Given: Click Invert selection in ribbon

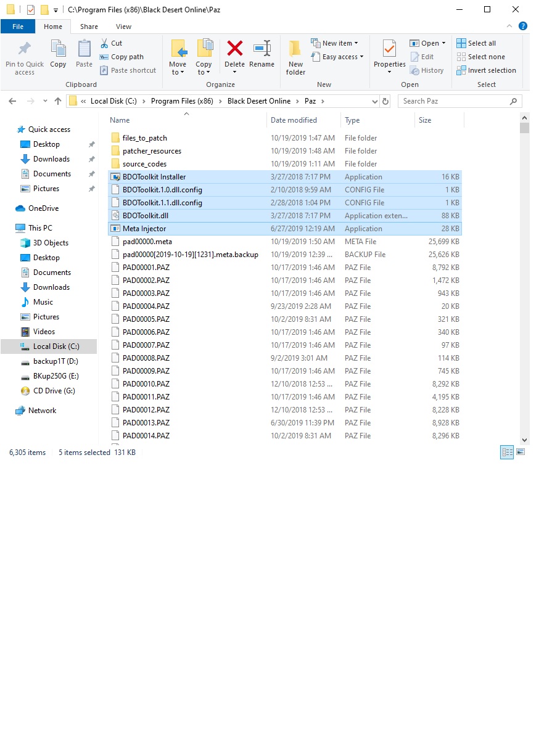Looking at the screenshot, I should click(x=487, y=70).
